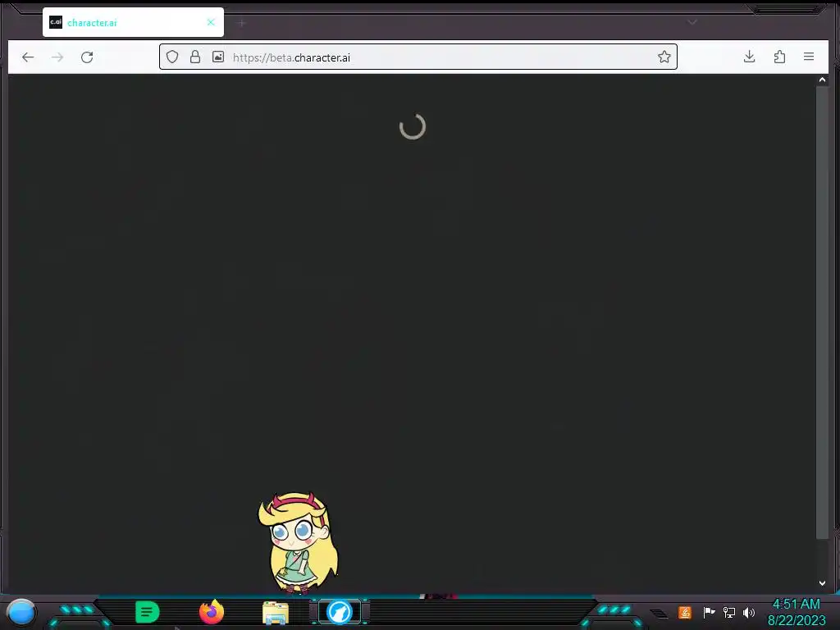Viewport: 840px width, 630px height.
Task: Launch the green notes app on taskbar
Action: [x=148, y=612]
